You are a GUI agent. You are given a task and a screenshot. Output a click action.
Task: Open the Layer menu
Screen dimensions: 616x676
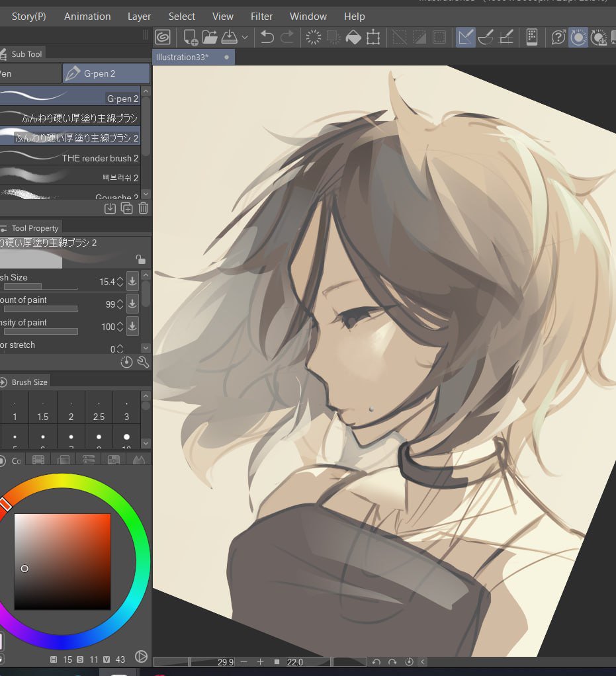tap(139, 17)
